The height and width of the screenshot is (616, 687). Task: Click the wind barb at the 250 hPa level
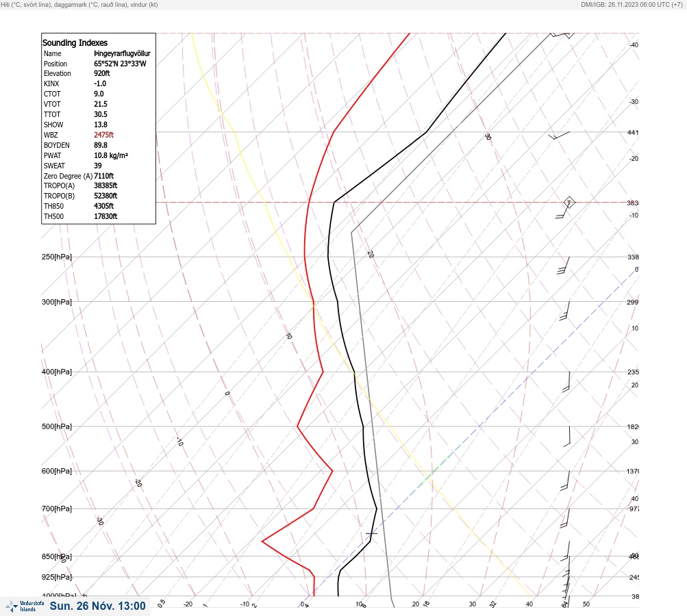click(564, 266)
